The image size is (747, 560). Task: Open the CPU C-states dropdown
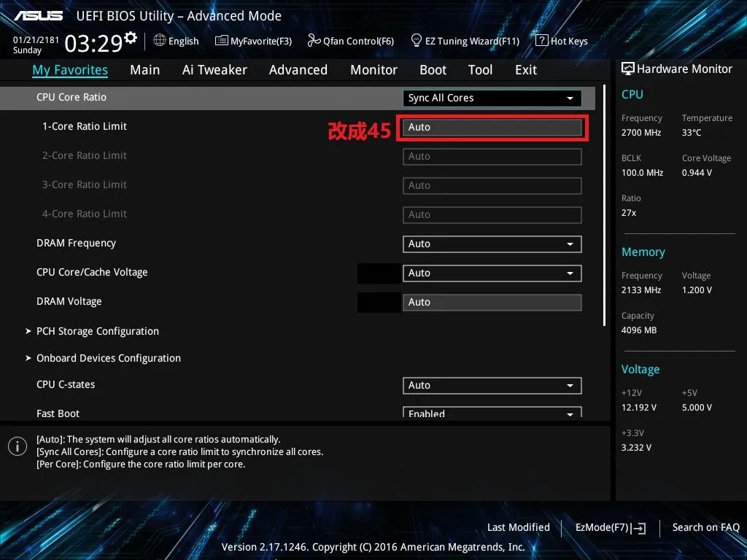[x=492, y=385]
